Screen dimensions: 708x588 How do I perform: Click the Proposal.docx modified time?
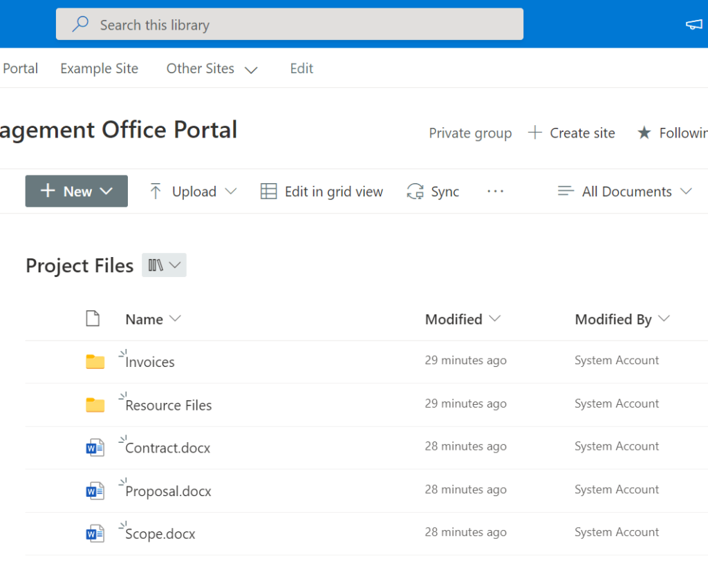pos(465,489)
